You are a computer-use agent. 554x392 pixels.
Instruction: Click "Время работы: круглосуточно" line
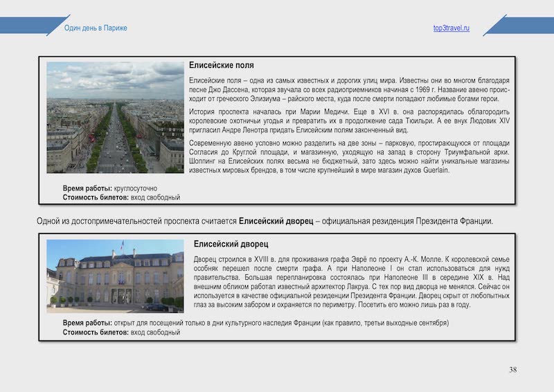[110, 188]
